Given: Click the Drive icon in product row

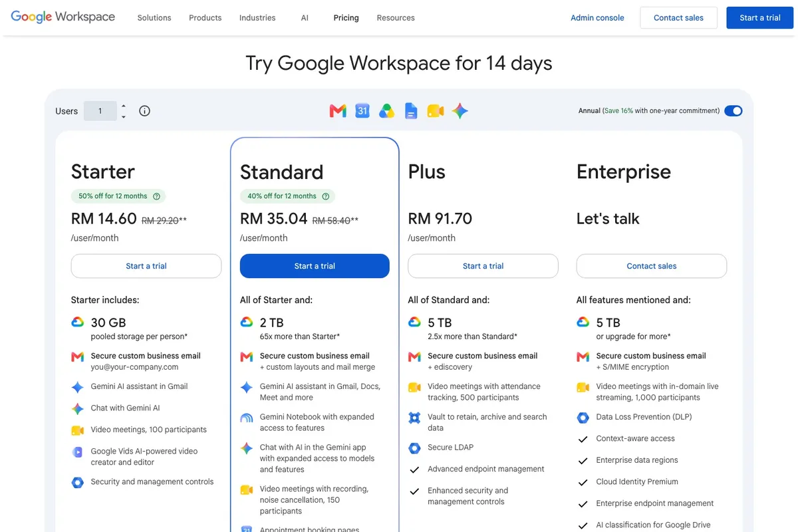Looking at the screenshot, I should click(x=387, y=111).
